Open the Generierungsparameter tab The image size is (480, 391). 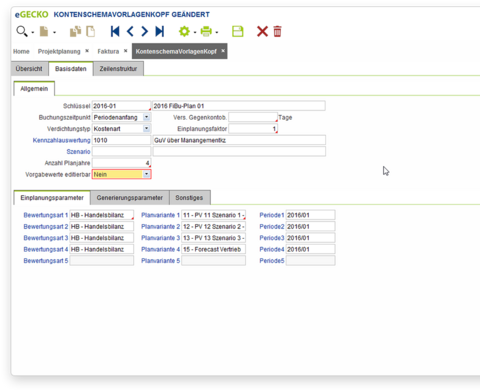pyautogui.click(x=130, y=198)
